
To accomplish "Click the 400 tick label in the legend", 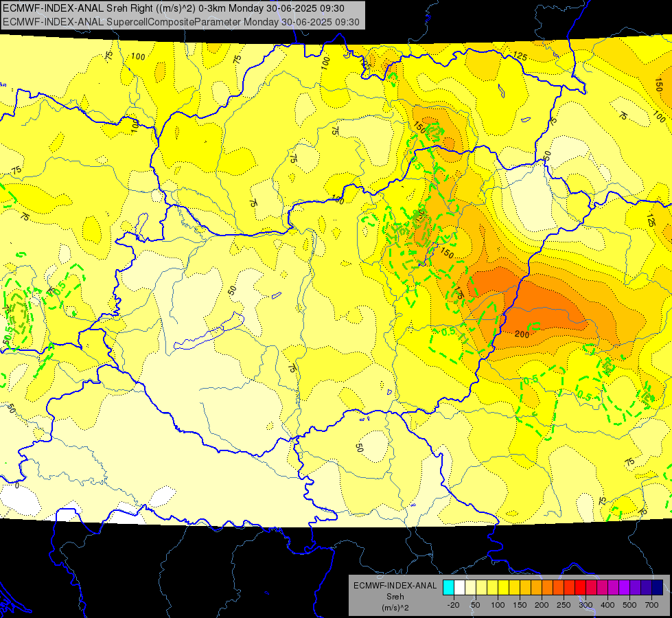I will click(607, 605).
